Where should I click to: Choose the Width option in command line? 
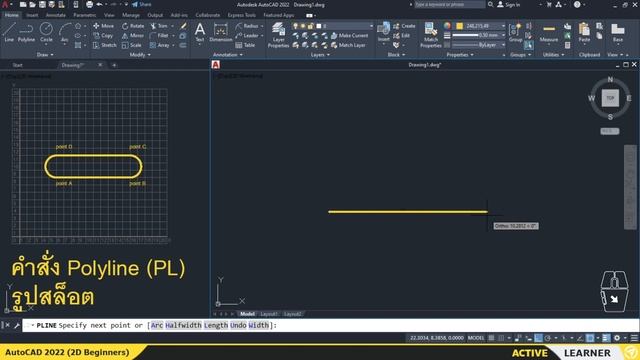click(x=259, y=325)
